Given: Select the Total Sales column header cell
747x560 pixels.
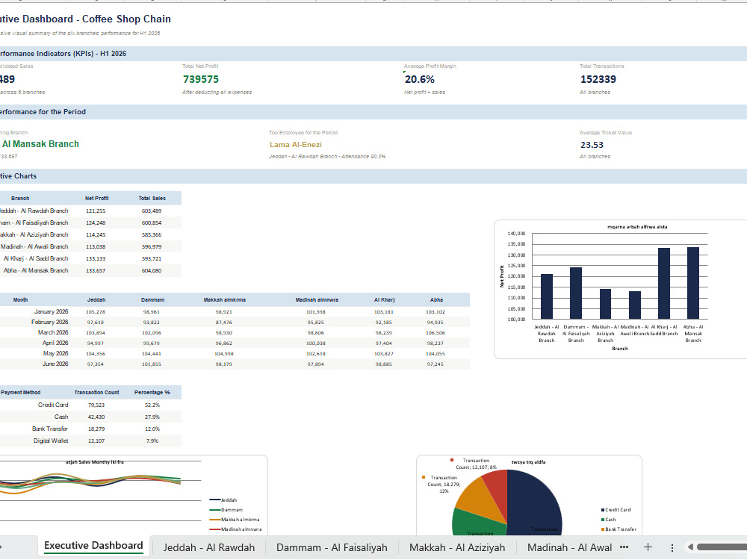Looking at the screenshot, I should click(152, 198).
